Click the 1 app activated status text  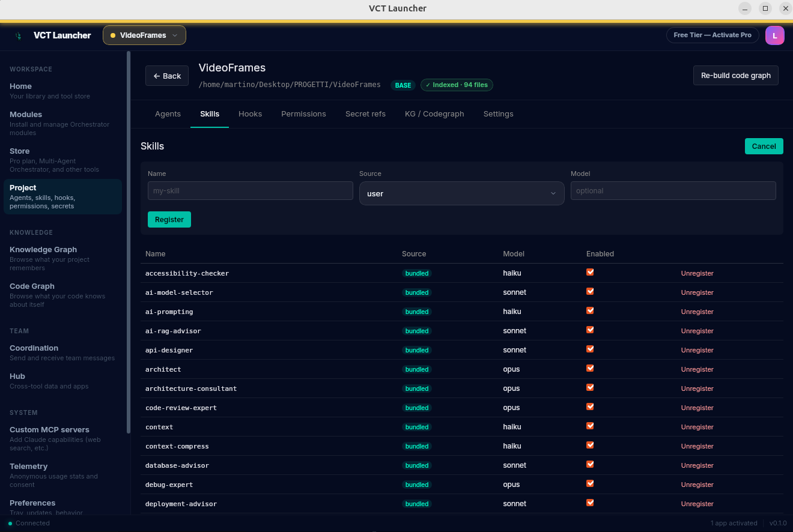click(734, 523)
